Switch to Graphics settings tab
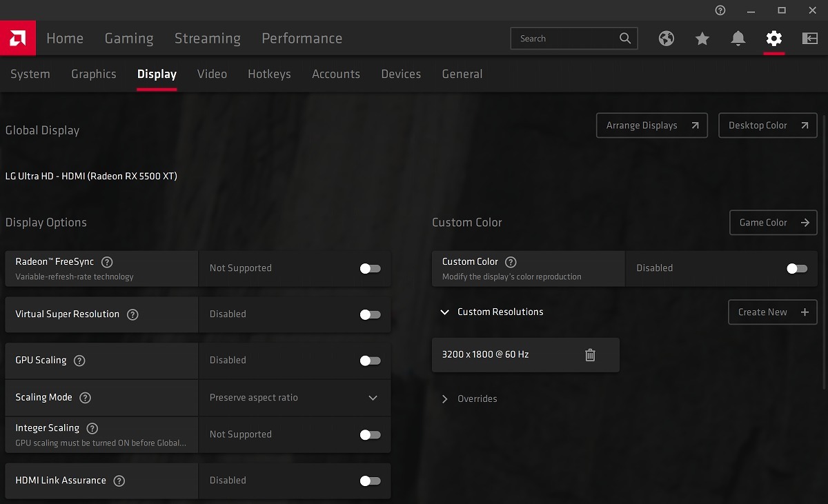 94,74
